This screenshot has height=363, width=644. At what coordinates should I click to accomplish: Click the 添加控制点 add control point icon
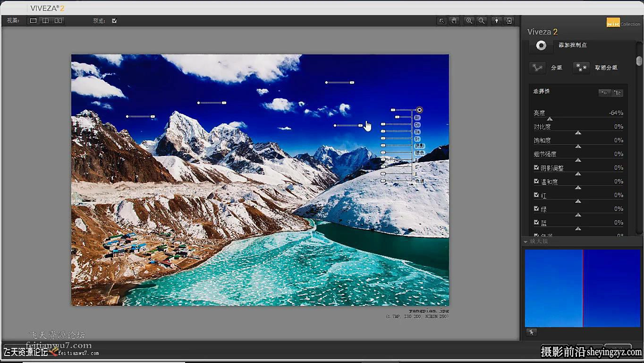[x=541, y=45]
